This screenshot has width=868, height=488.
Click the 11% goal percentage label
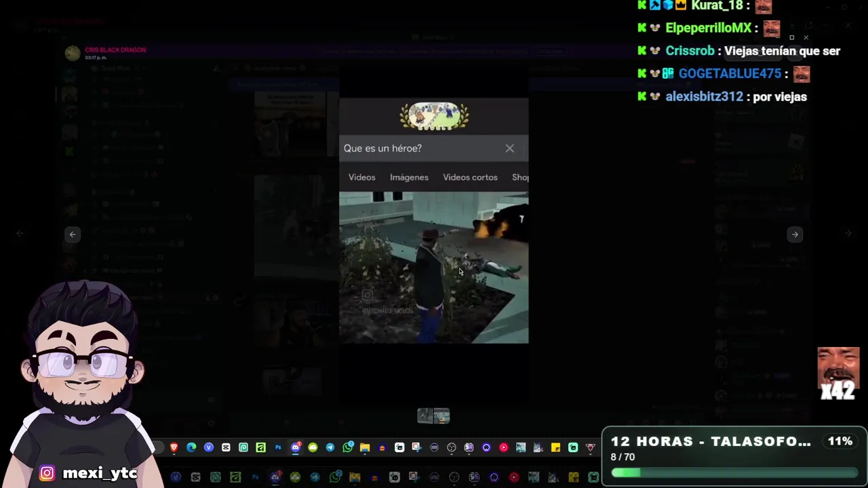[x=840, y=441]
